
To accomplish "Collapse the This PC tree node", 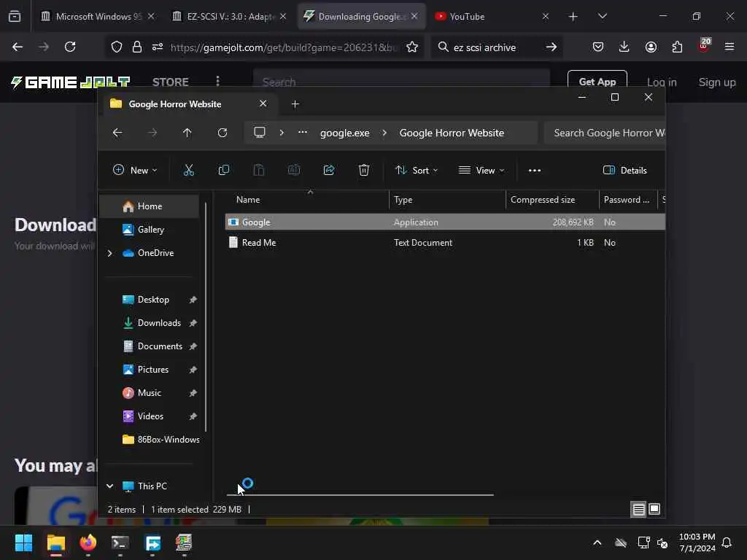I will (x=109, y=486).
